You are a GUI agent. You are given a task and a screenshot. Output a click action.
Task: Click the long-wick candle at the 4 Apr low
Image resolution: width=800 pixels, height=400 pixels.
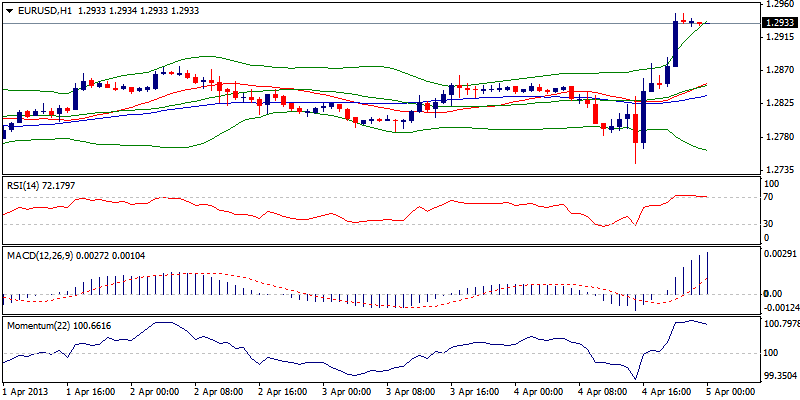[635, 138]
